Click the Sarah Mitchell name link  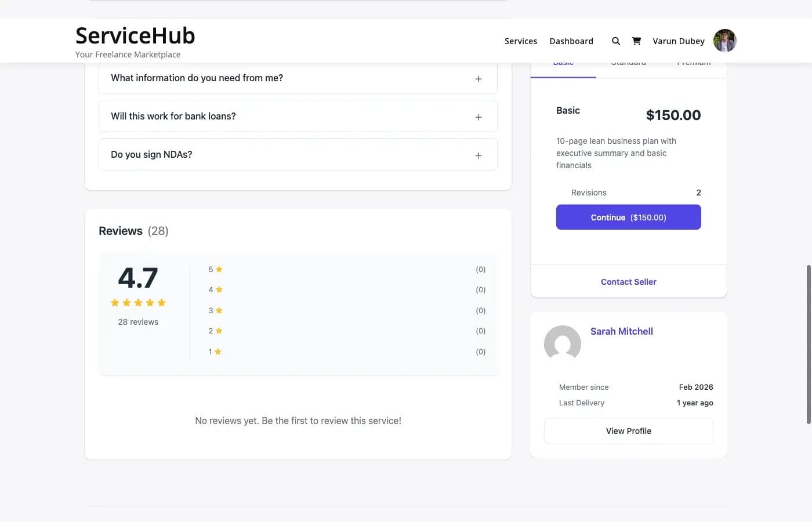click(621, 331)
